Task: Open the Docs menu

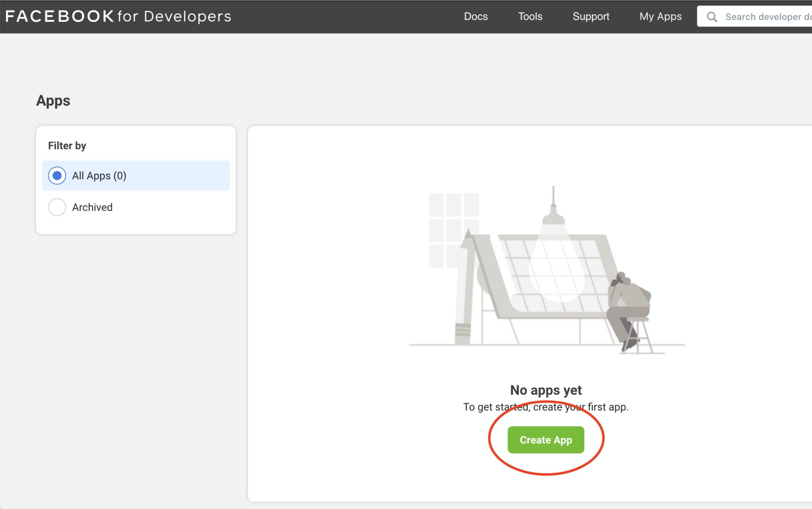Action: (x=476, y=16)
